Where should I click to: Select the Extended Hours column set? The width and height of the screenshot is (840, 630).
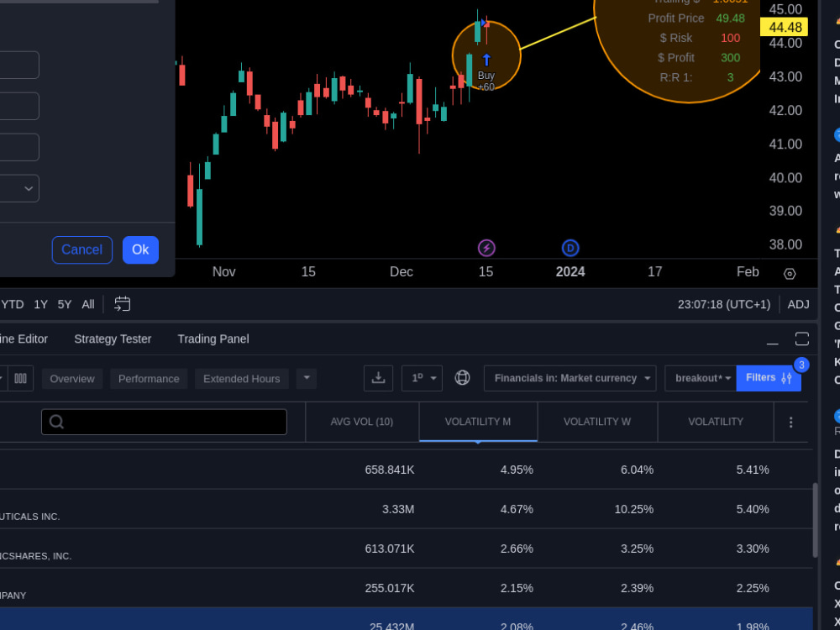242,379
